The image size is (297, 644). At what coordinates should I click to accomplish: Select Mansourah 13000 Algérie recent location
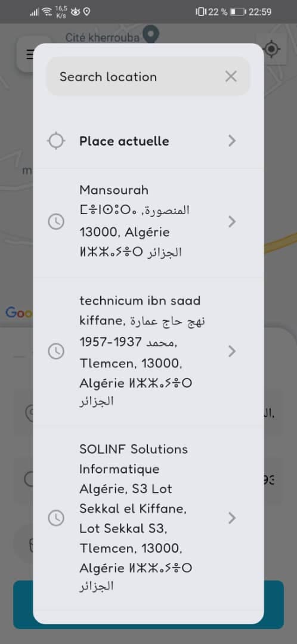[x=148, y=222]
